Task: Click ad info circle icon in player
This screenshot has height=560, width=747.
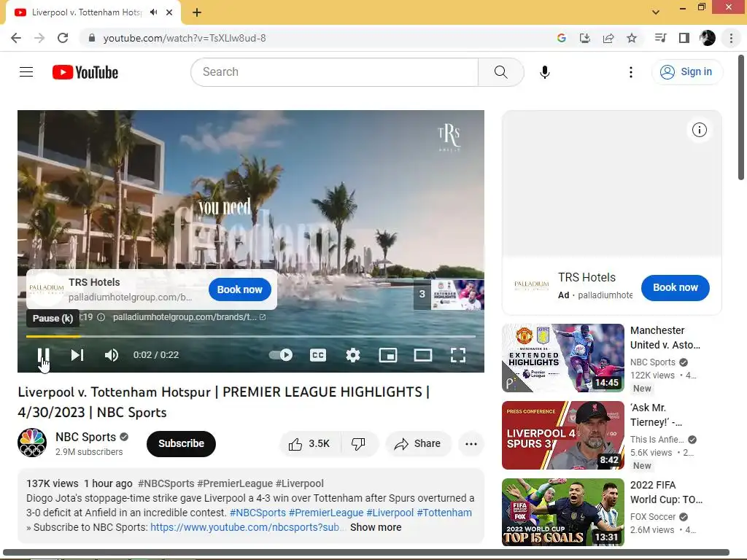Action: click(101, 317)
